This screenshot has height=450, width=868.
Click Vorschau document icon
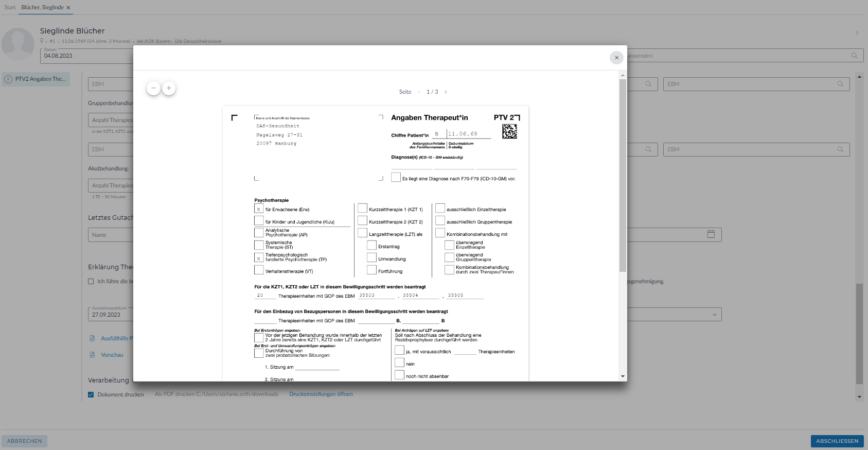tap(92, 355)
